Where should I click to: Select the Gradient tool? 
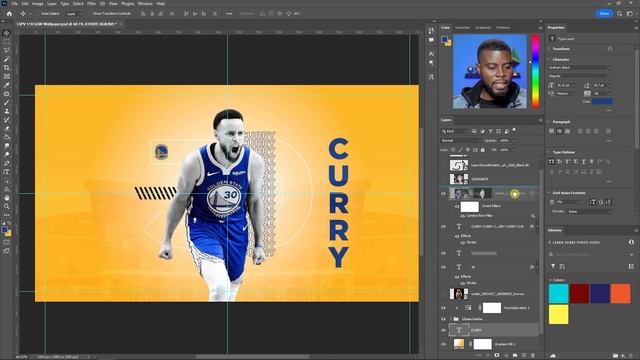tap(7, 137)
